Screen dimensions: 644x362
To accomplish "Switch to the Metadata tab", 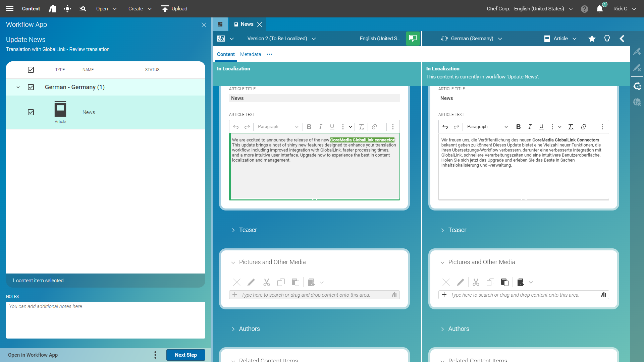I will pyautogui.click(x=250, y=54).
